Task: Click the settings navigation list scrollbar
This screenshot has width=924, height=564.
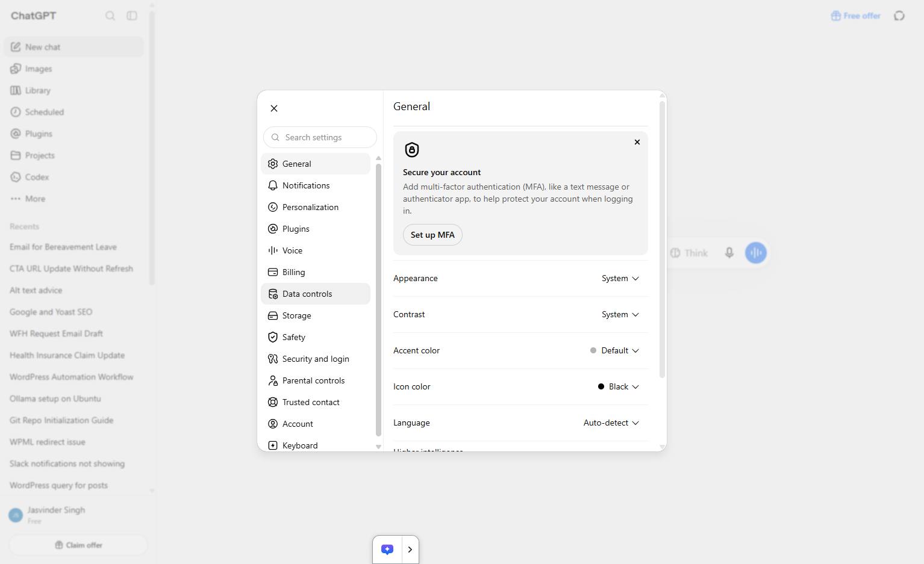Action: [x=378, y=300]
